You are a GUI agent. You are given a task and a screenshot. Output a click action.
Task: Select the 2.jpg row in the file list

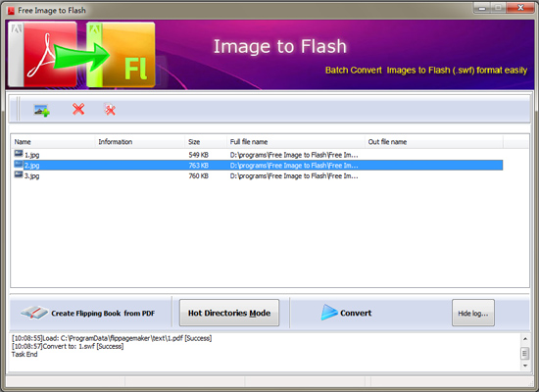coord(258,166)
